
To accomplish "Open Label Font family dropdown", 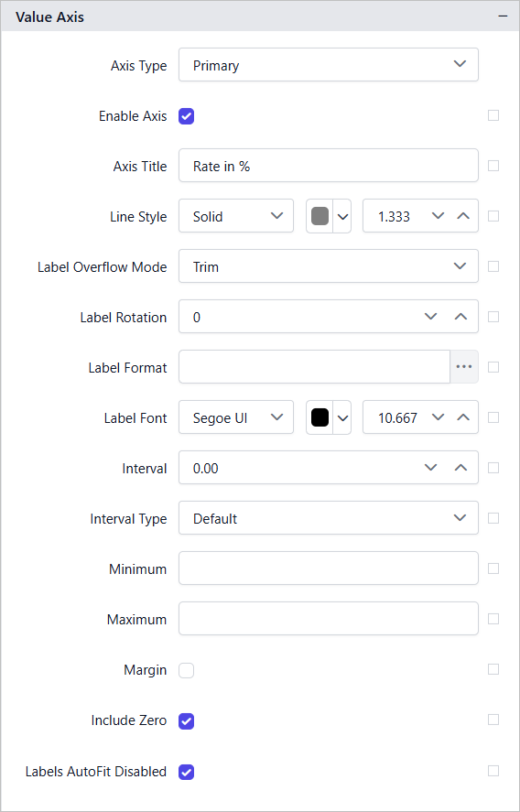I will 236,417.
